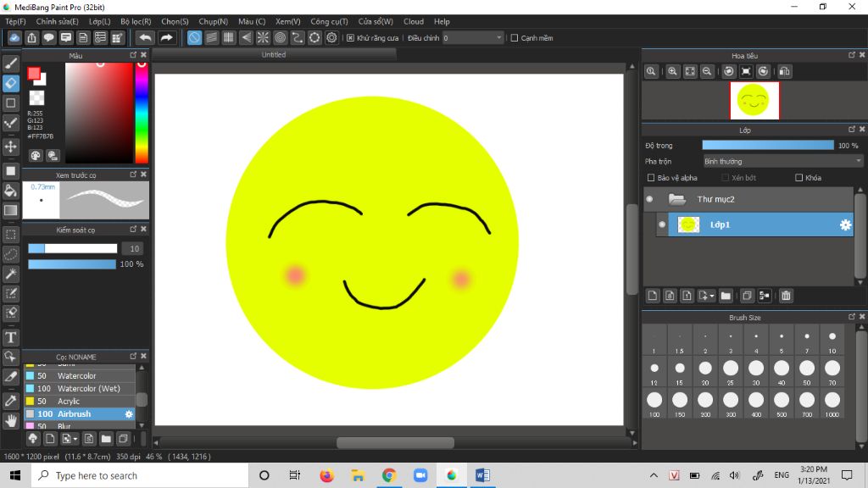Open the Lớp(L) menu
The width and height of the screenshot is (868, 488).
(100, 21)
